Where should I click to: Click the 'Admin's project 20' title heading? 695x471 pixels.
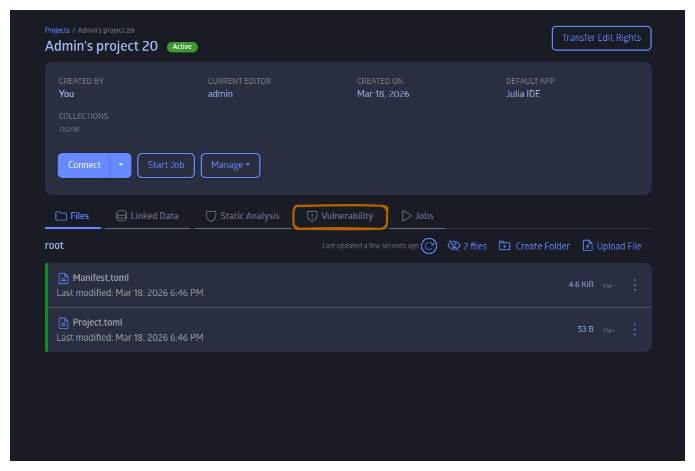pos(101,46)
